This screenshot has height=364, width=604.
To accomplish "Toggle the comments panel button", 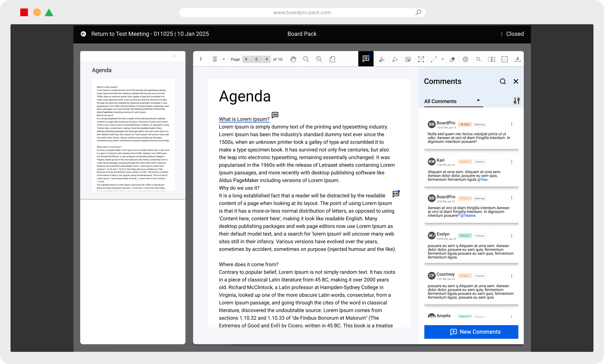I will click(366, 59).
